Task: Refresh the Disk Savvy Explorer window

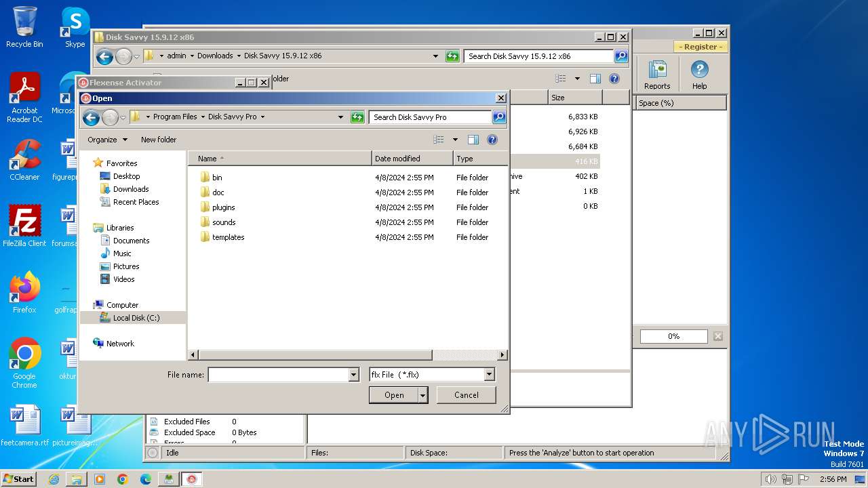Action: (x=452, y=56)
